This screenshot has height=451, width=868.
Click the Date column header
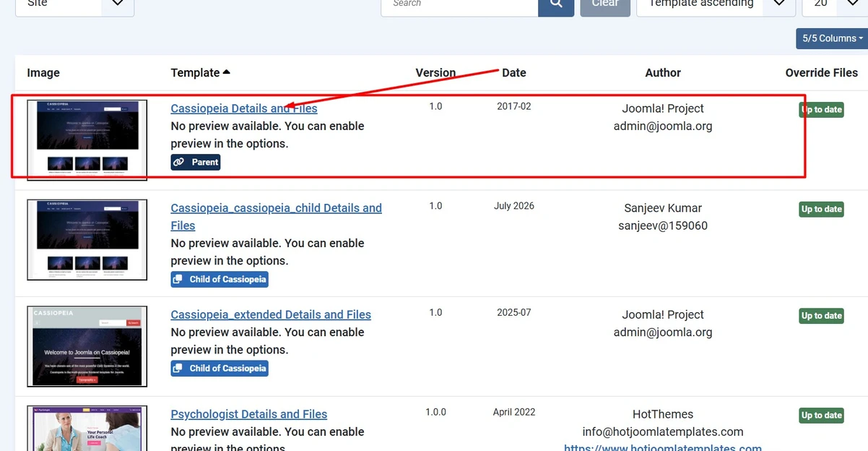(x=514, y=72)
